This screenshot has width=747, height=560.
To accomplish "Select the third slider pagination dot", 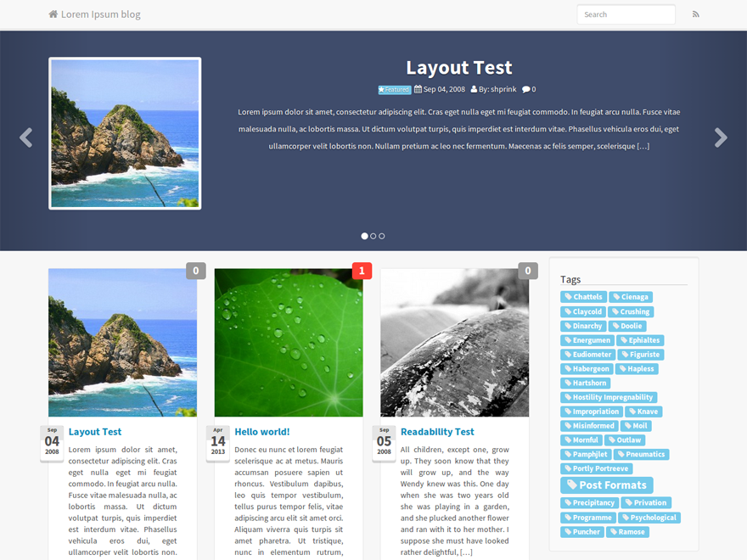I will tap(382, 236).
